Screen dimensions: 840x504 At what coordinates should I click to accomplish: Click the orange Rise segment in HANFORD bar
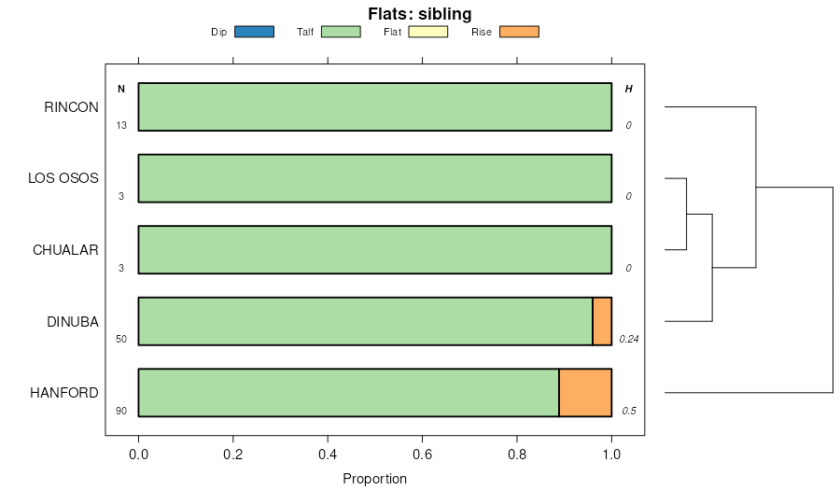pos(585,393)
